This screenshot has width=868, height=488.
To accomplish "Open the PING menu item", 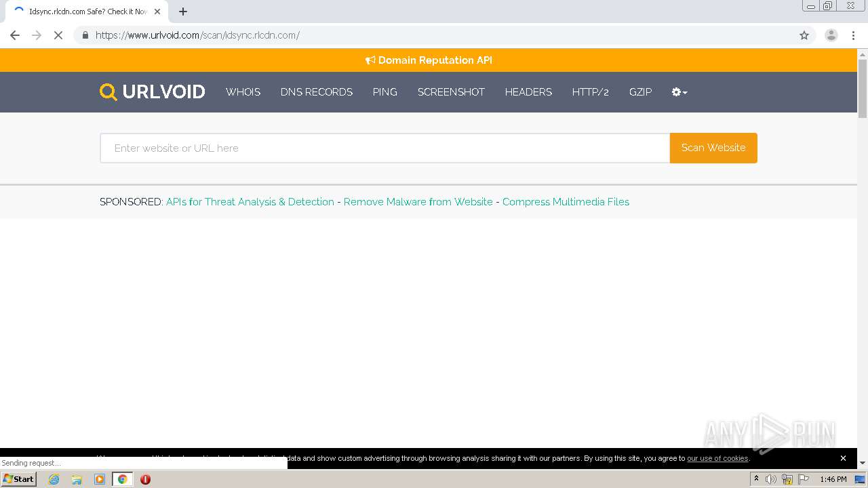I will (x=384, y=92).
